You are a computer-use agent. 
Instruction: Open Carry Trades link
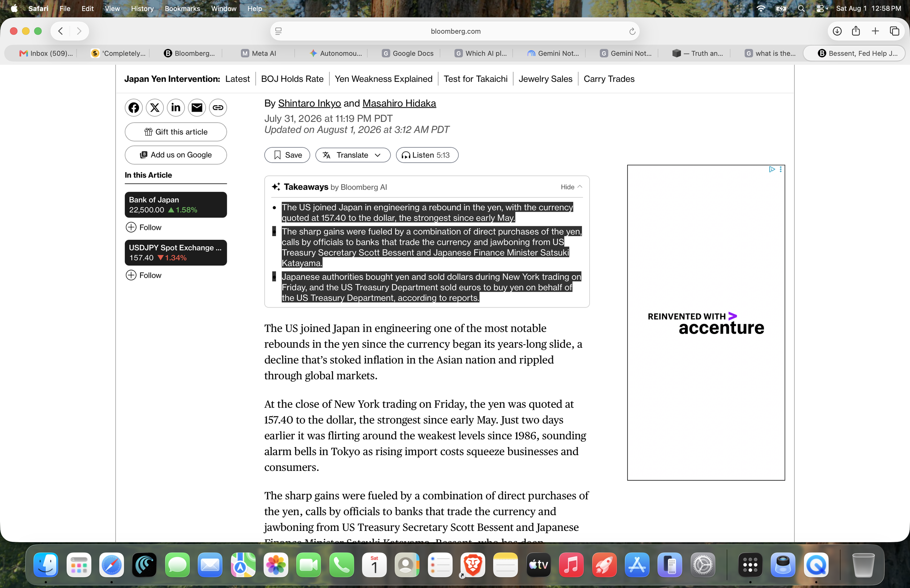(609, 79)
